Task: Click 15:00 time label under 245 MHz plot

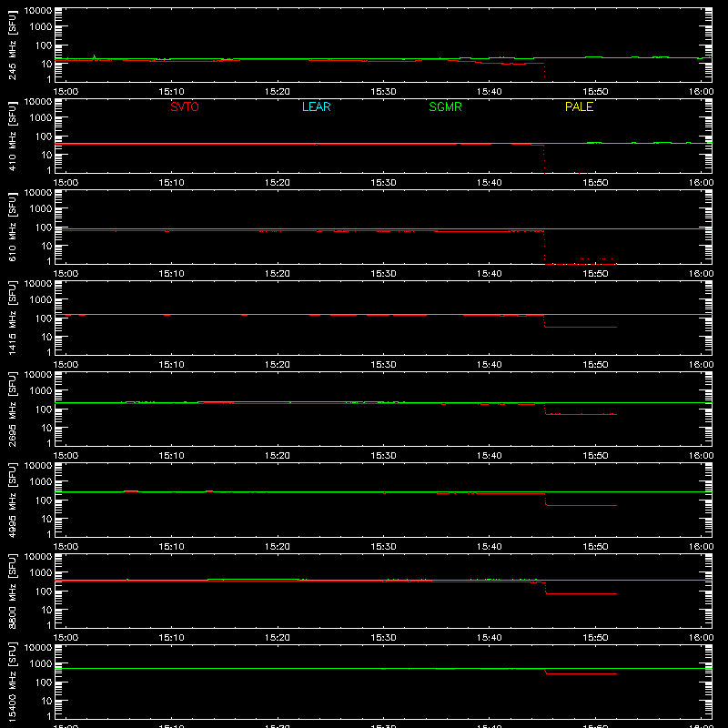Action: click(66, 92)
